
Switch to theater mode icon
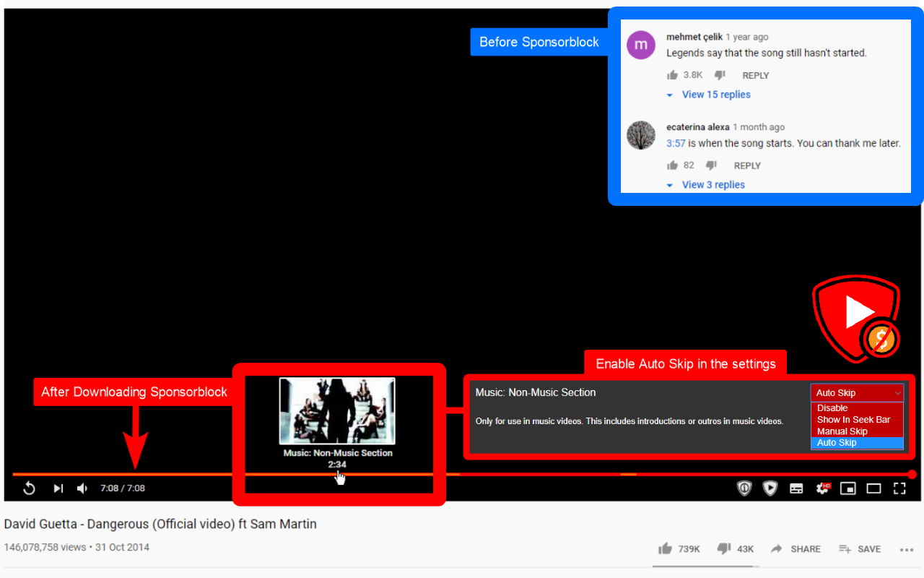click(x=873, y=488)
